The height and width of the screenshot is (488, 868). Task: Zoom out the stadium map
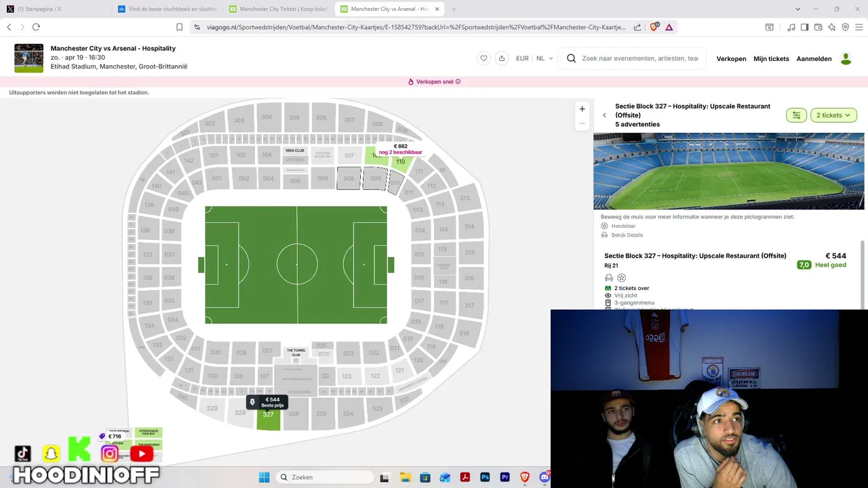click(582, 123)
